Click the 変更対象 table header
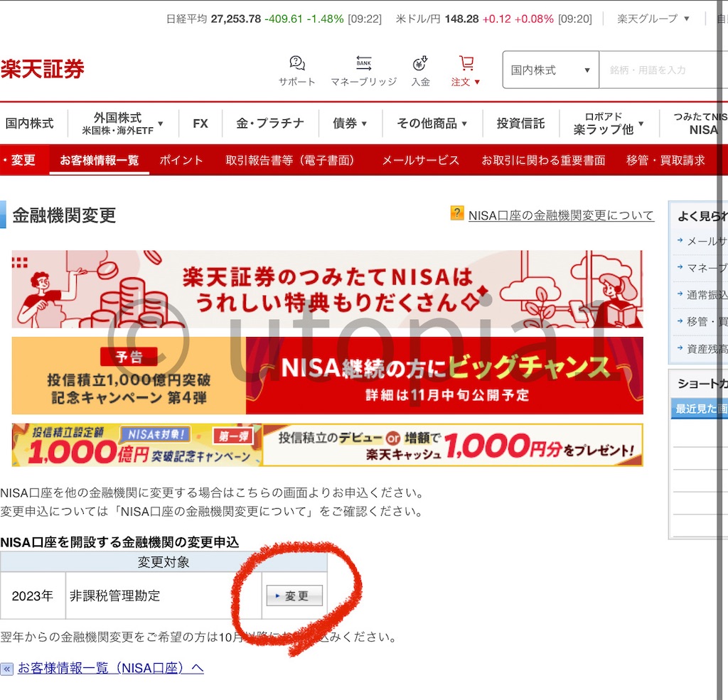 click(164, 562)
